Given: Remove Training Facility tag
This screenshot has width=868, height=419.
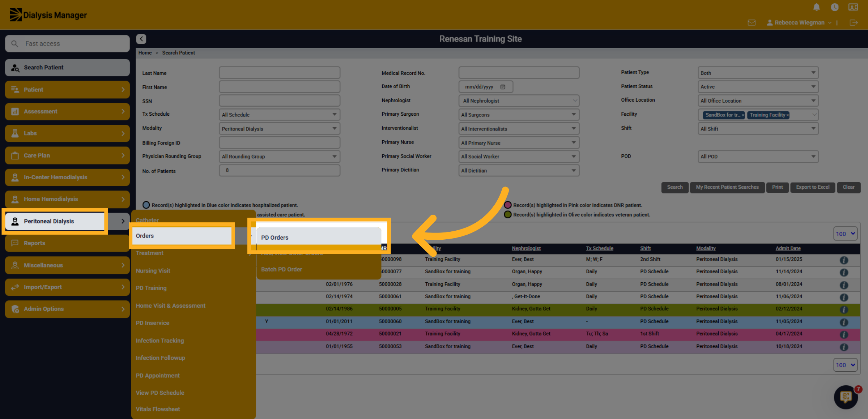Looking at the screenshot, I should (787, 115).
